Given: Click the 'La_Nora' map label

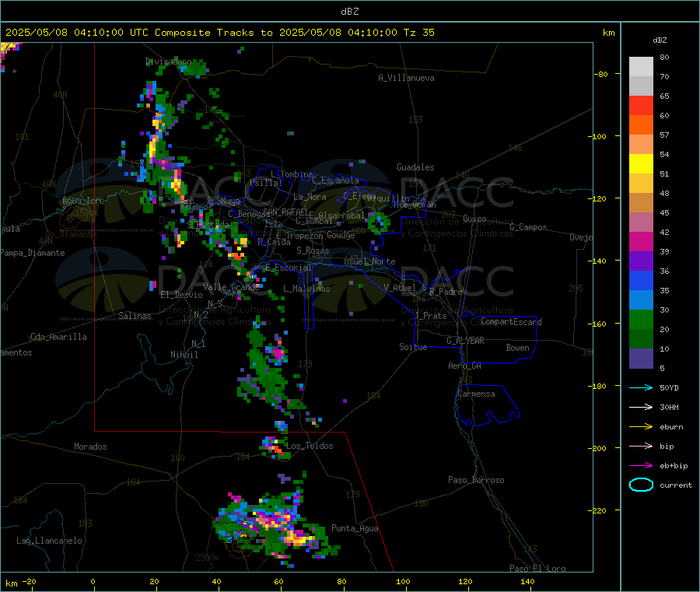Looking at the screenshot, I should [x=310, y=197].
